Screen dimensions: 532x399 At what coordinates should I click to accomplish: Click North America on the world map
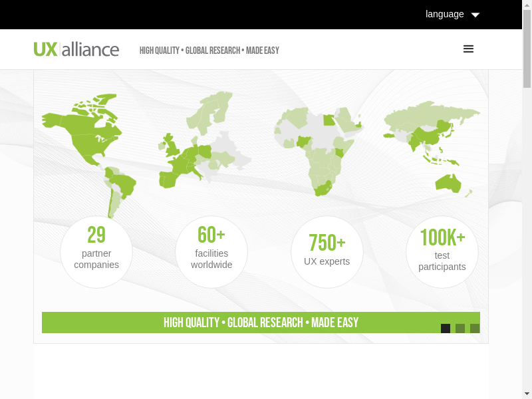pos(83,133)
